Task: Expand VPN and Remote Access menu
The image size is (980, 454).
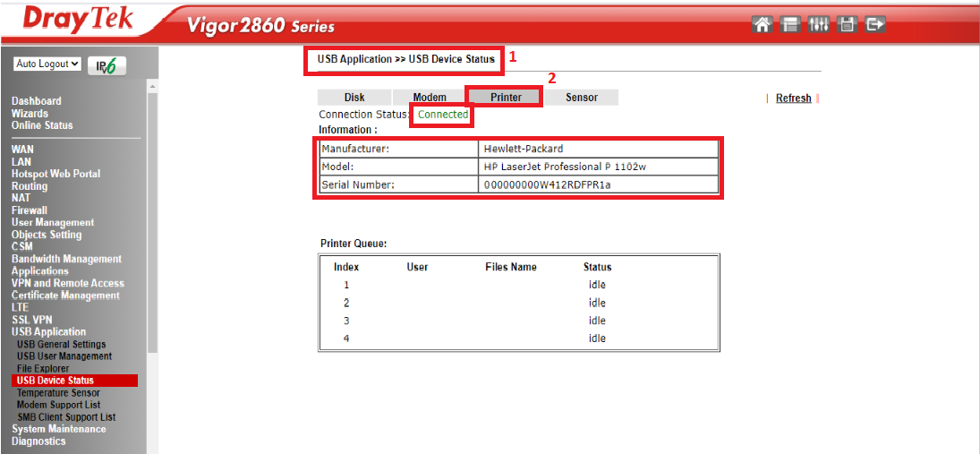Action: click(67, 283)
